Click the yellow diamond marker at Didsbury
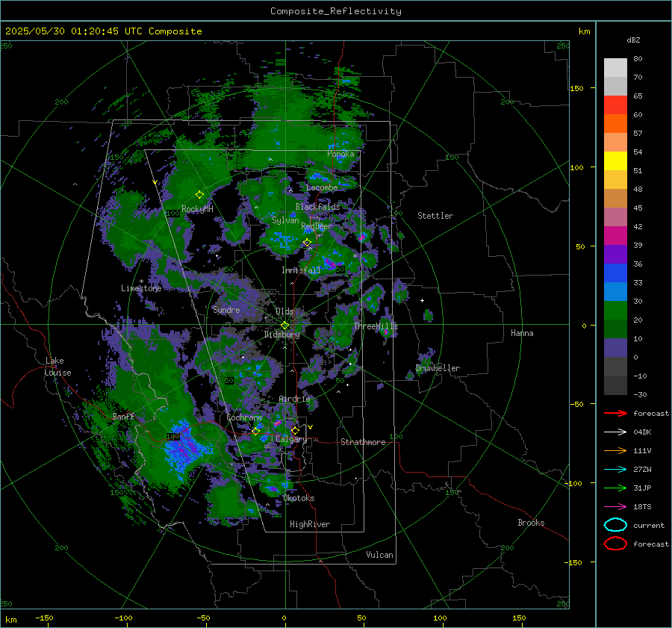The image size is (672, 628). [x=285, y=326]
